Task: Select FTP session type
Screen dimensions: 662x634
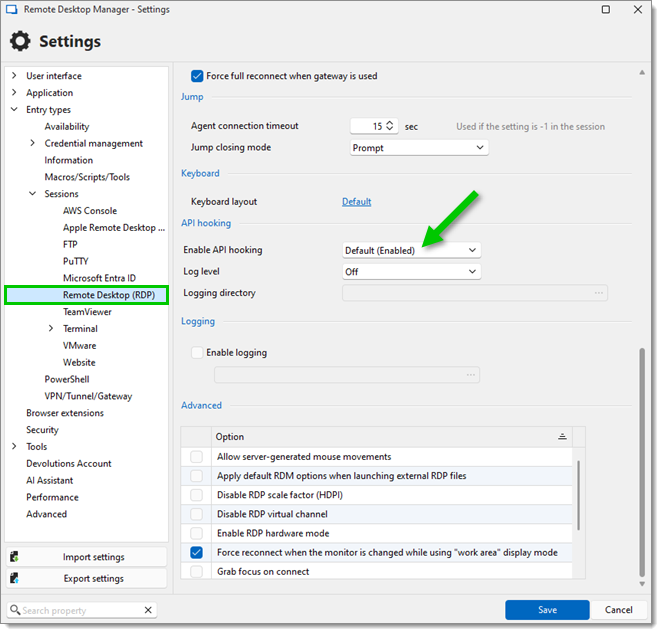Action: tap(71, 246)
